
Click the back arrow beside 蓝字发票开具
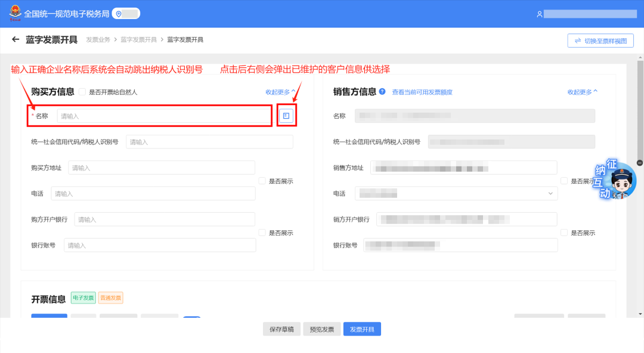pyautogui.click(x=16, y=39)
